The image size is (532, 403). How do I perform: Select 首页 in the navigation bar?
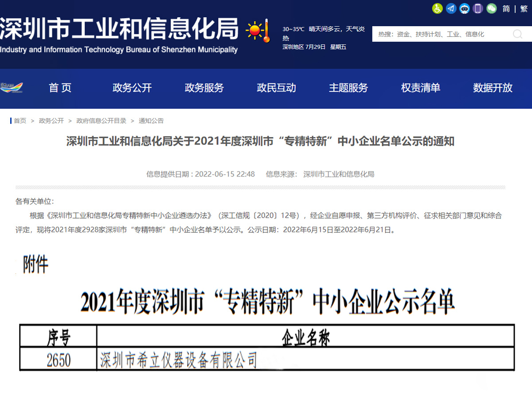click(60, 88)
